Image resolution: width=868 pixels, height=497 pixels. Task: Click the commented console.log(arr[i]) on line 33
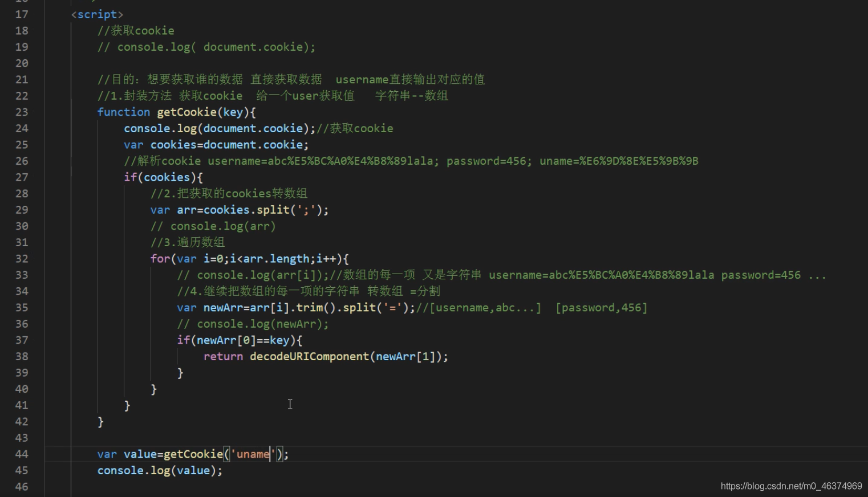[x=253, y=275]
